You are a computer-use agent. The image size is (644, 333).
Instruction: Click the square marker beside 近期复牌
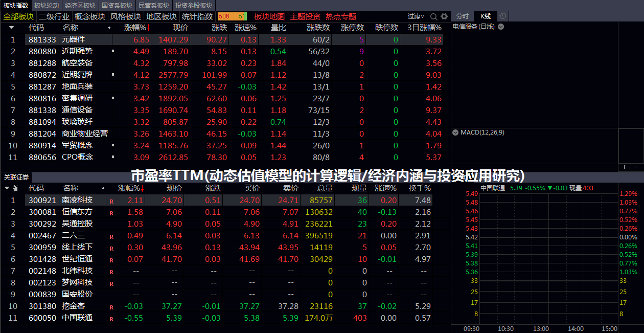(112, 75)
